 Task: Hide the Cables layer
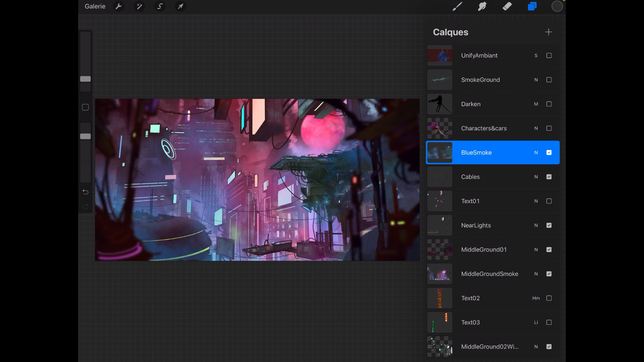(x=549, y=177)
